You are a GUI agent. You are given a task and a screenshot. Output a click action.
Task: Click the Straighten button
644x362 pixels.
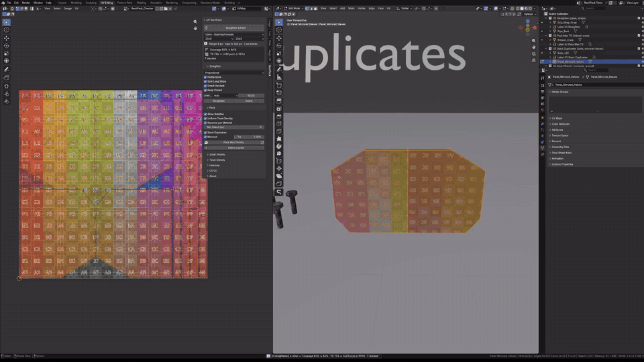[x=219, y=101]
